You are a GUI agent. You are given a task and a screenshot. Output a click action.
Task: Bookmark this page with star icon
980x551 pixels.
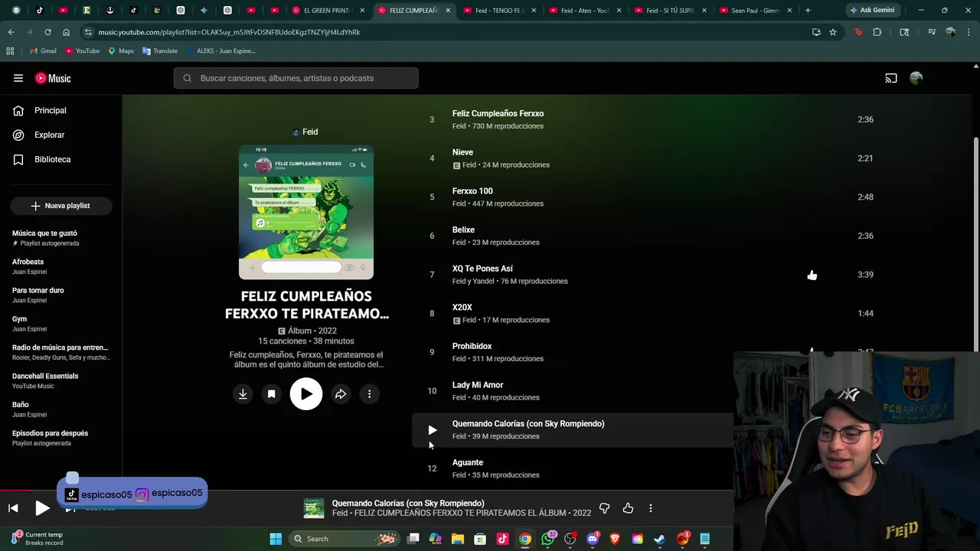tap(833, 32)
